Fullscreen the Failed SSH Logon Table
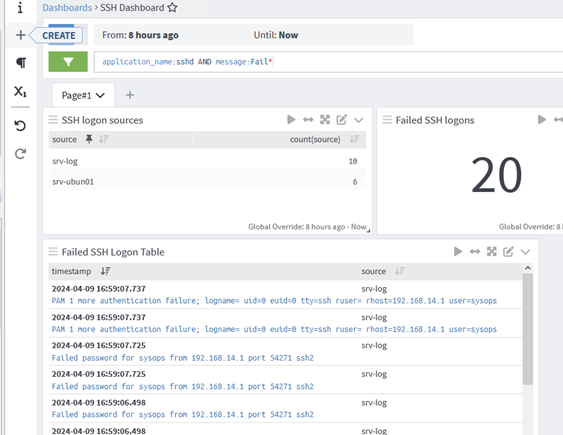 [492, 252]
